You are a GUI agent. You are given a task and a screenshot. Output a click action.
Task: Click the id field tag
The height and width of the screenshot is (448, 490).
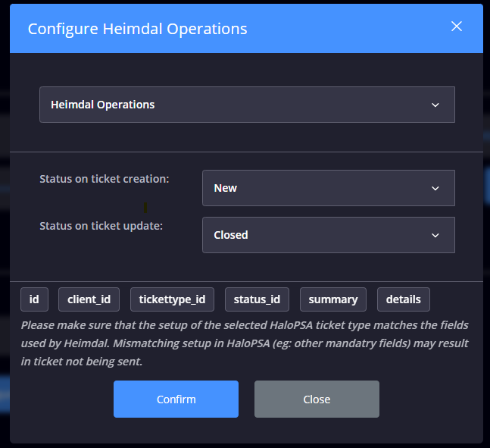(x=34, y=299)
